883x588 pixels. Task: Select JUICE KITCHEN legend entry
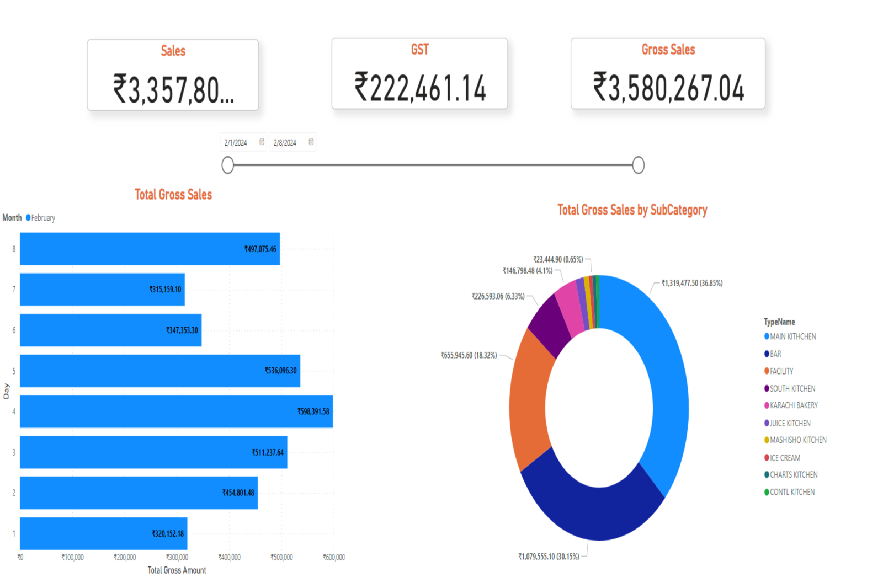point(788,423)
